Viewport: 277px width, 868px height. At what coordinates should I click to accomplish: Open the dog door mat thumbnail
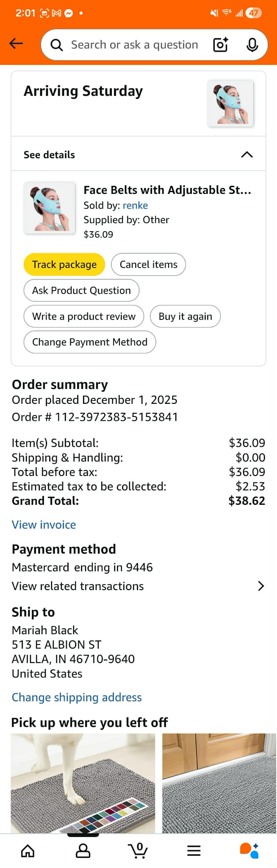coord(83,783)
